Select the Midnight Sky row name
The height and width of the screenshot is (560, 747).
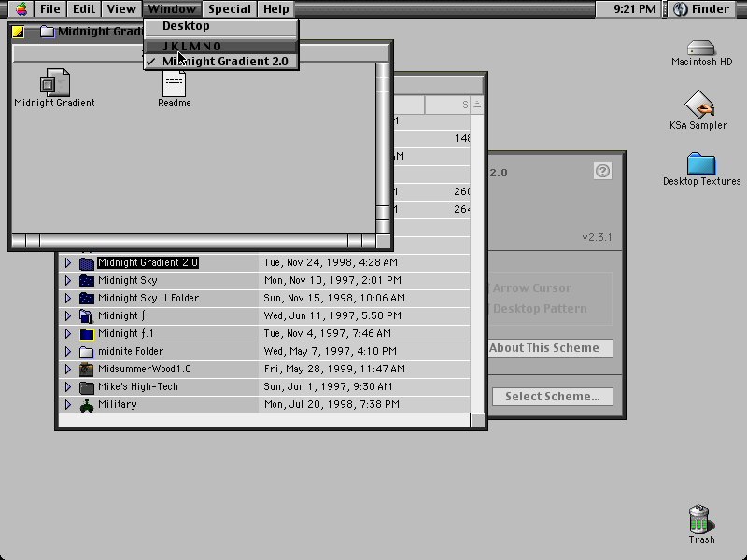pos(127,281)
